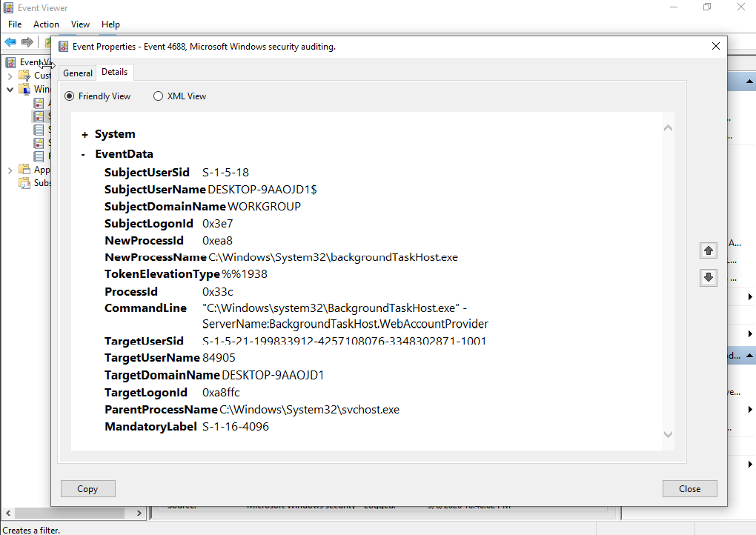Click the Subscriptions icon in tree
Viewport: 756px width, 535px height.
pos(24,183)
